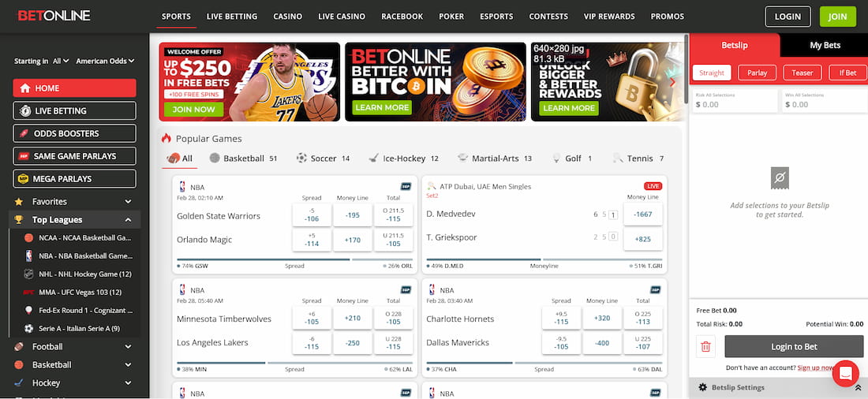Screen dimensions: 868x399
Task: Select Parlay bet type
Action: click(757, 73)
